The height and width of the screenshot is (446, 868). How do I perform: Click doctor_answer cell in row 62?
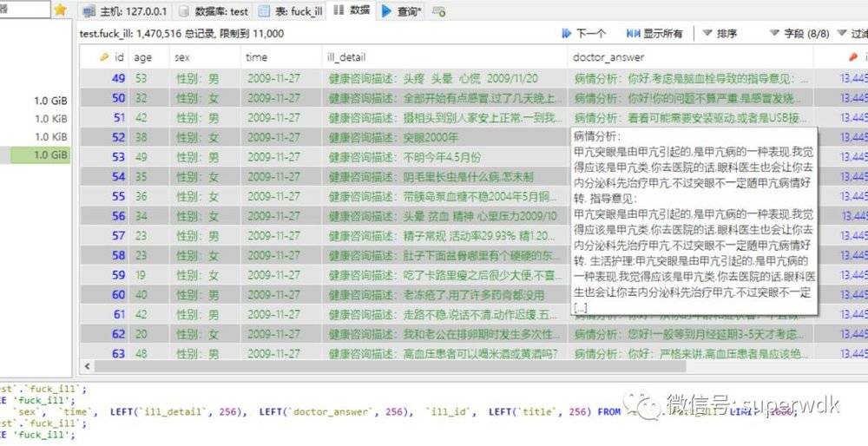[x=690, y=334]
